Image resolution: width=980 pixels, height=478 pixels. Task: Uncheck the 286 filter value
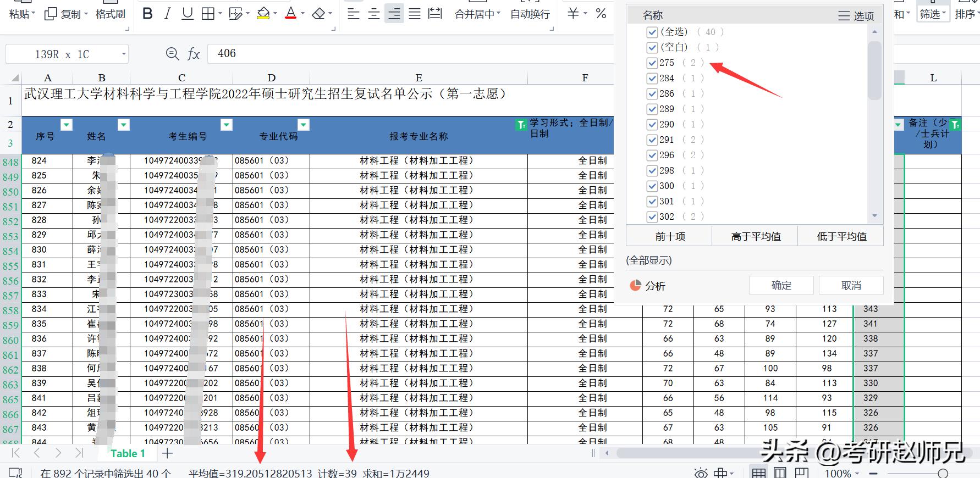pos(652,93)
